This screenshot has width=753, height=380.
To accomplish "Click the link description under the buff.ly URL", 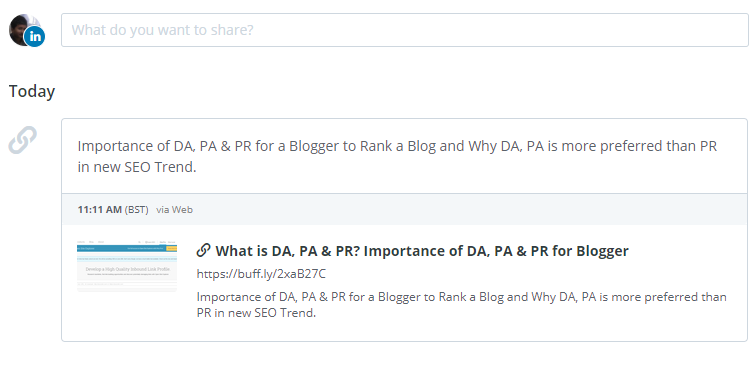I will pos(461,305).
